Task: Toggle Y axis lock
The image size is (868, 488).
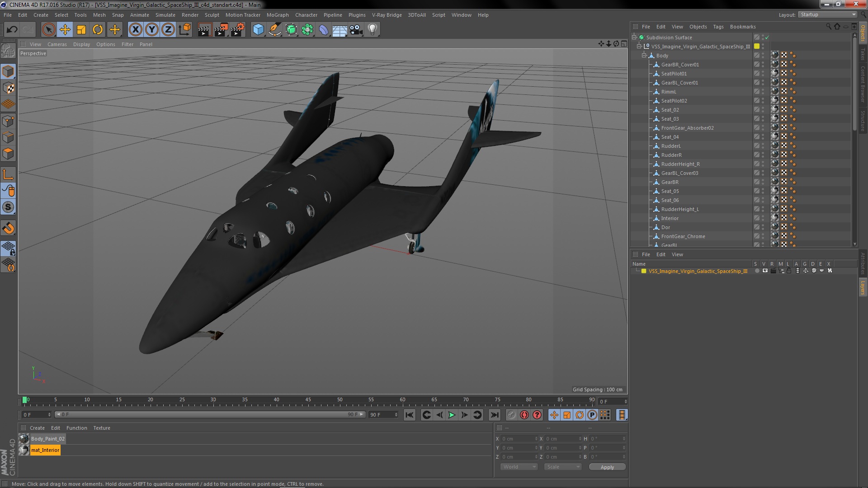Action: pos(152,30)
